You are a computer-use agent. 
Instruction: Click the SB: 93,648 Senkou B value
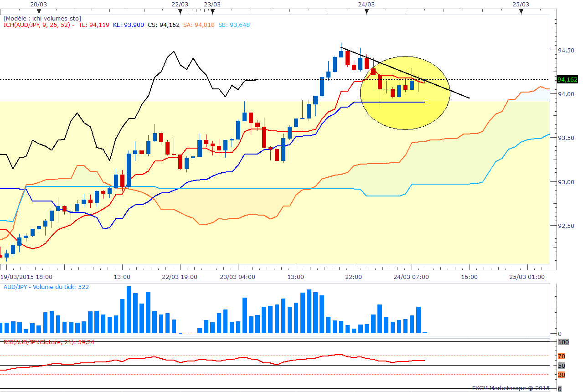coord(233,25)
